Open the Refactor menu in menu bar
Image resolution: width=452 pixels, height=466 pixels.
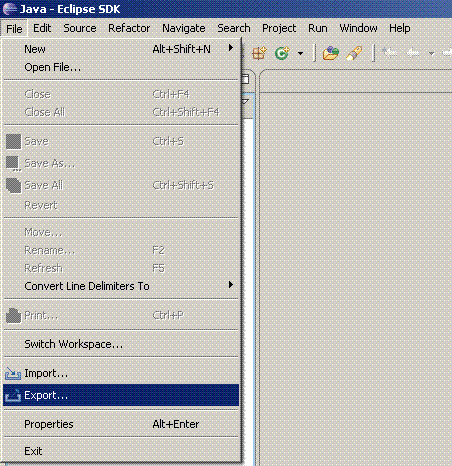[129, 28]
